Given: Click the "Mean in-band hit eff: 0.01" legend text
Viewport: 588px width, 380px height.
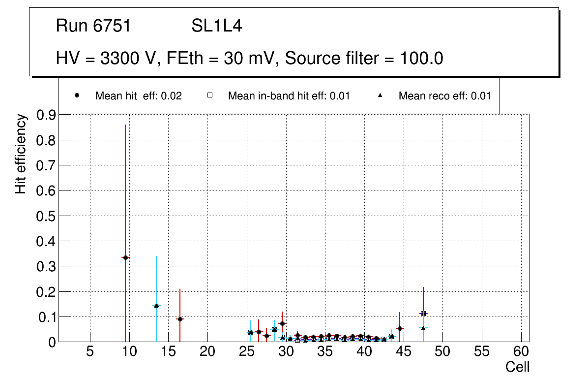Looking at the screenshot, I should point(289,96).
